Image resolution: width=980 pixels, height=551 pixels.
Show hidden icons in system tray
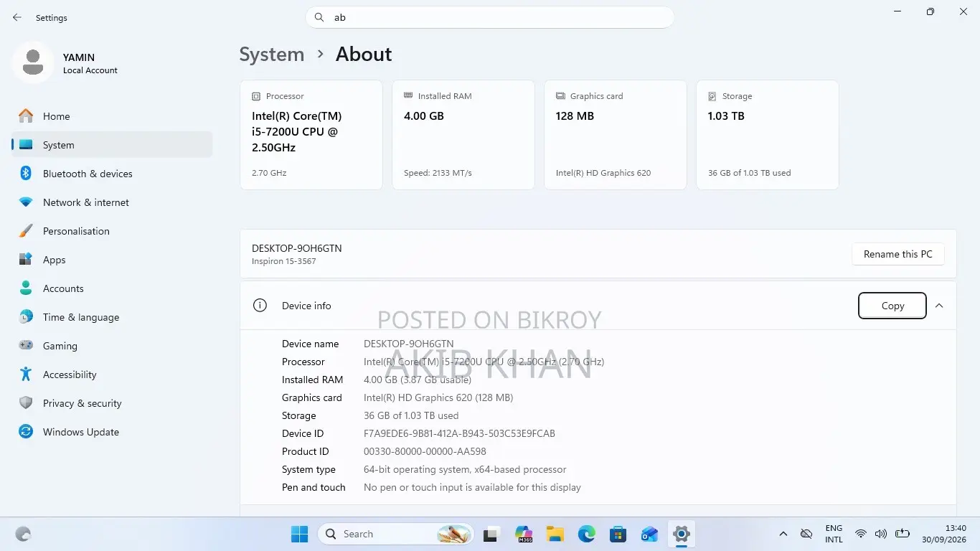[783, 534]
